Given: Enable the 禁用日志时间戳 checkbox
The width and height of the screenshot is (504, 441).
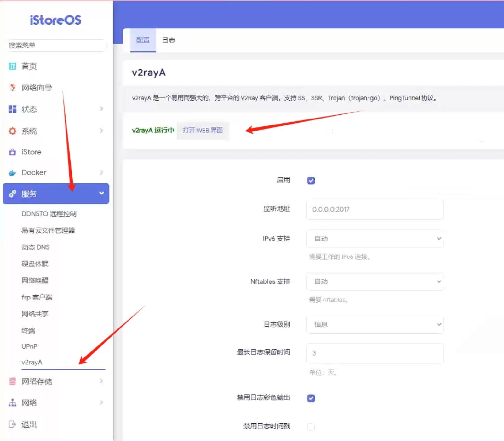Looking at the screenshot, I should [x=311, y=427].
